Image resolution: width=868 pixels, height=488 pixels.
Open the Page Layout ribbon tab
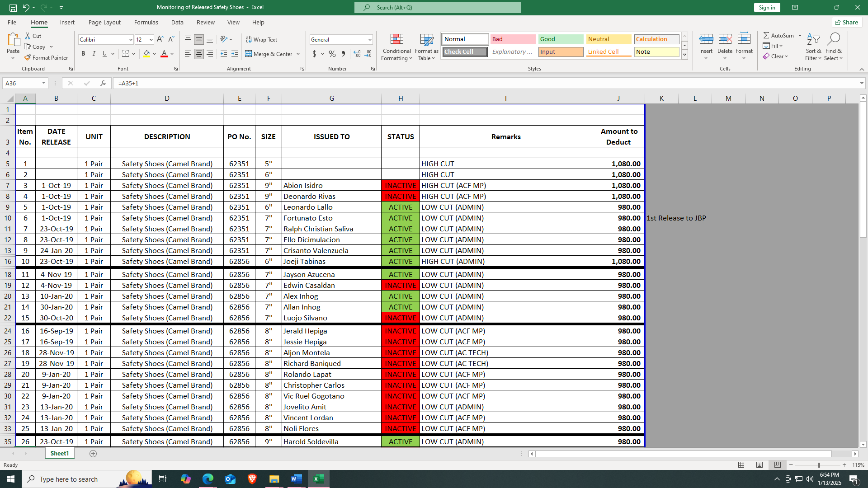pos(104,22)
